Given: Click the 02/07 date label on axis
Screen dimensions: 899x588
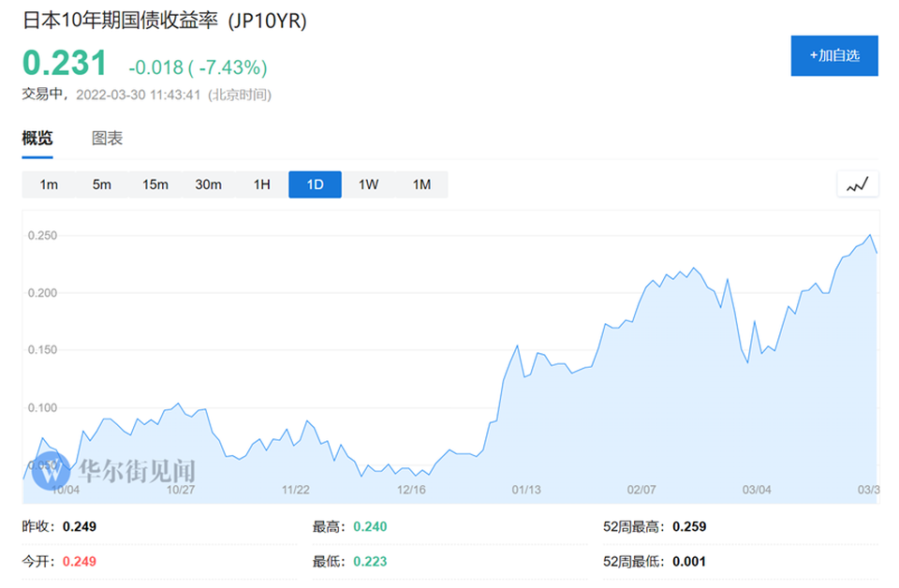Looking at the screenshot, I should pyautogui.click(x=641, y=490).
